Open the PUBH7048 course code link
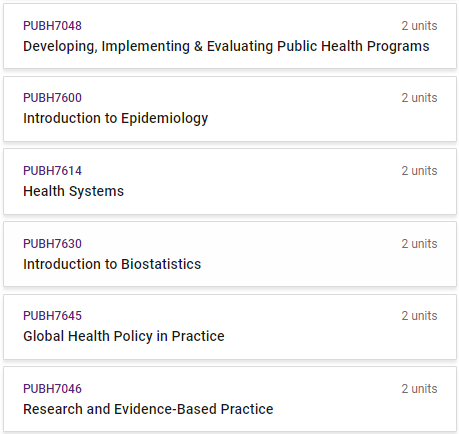 point(52,26)
